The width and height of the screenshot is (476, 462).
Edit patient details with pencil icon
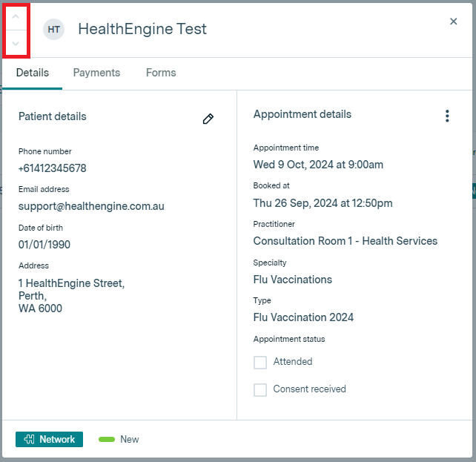coord(208,119)
